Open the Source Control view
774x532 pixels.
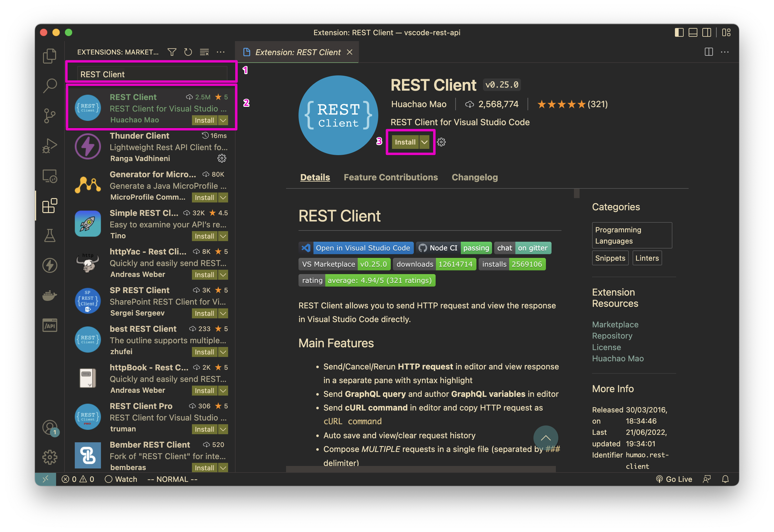(x=50, y=116)
